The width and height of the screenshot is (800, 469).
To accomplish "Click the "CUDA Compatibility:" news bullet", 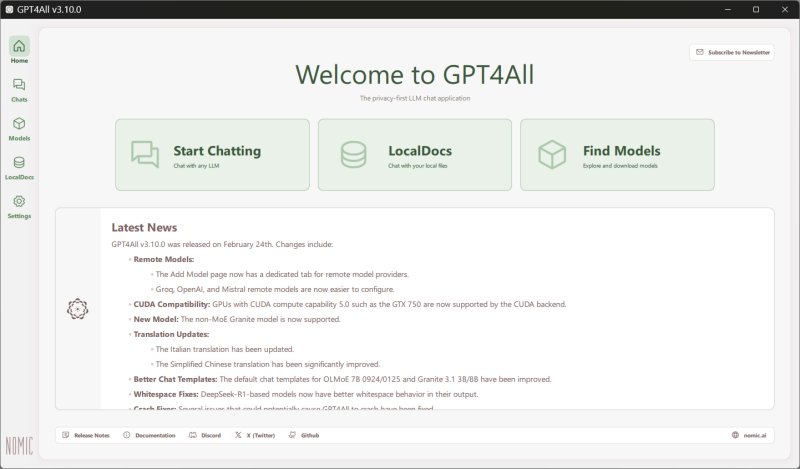I will pos(172,304).
